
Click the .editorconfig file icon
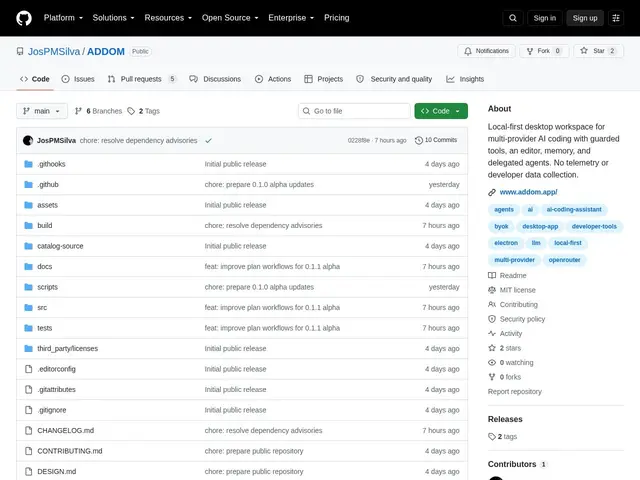[28, 369]
